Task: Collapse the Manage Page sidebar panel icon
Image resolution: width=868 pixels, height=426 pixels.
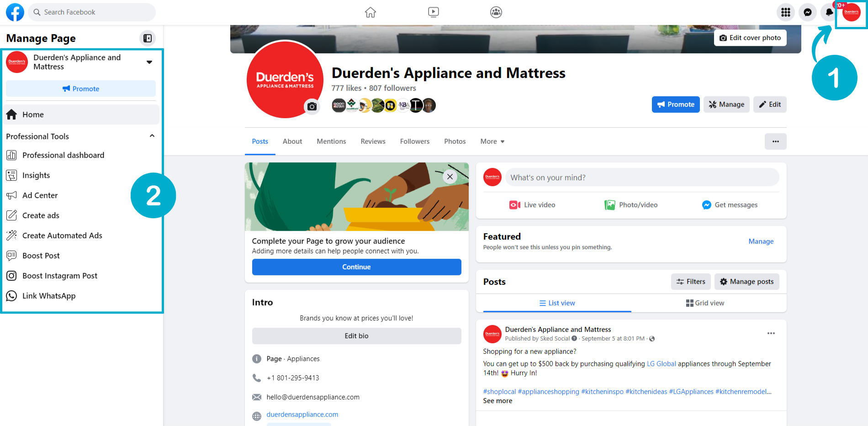Action: tap(148, 38)
